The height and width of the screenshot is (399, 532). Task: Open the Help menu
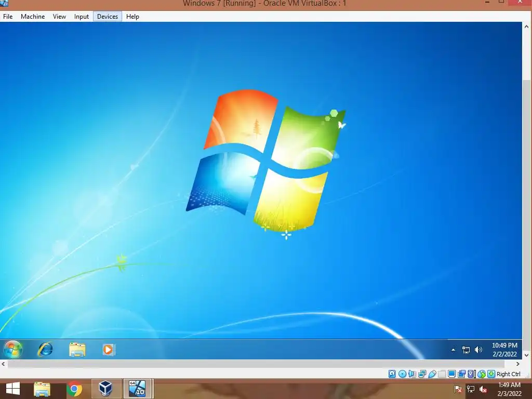coord(132,16)
